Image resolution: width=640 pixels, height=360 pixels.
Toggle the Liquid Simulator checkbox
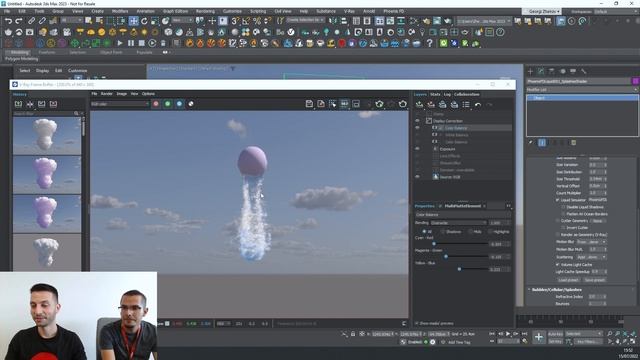coord(558,200)
